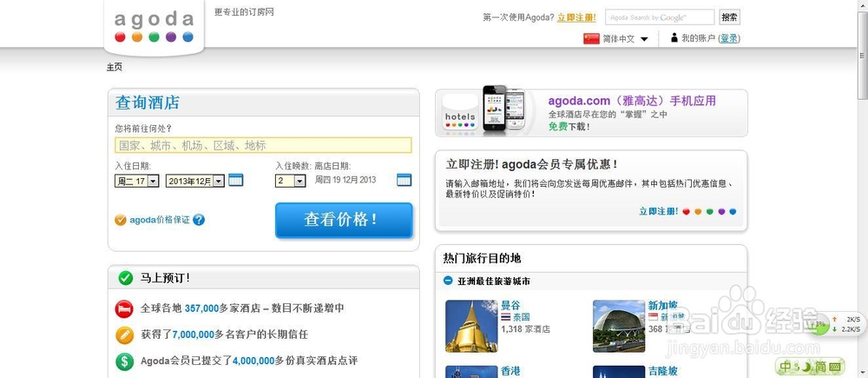Viewport: 868px width, 378px height.
Task: Click the 香港 city link
Action: click(x=510, y=371)
